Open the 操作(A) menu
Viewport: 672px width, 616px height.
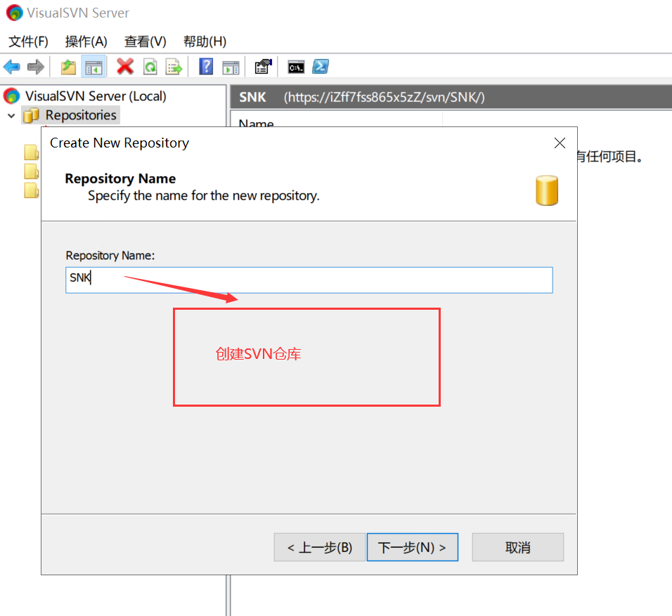[x=86, y=41]
